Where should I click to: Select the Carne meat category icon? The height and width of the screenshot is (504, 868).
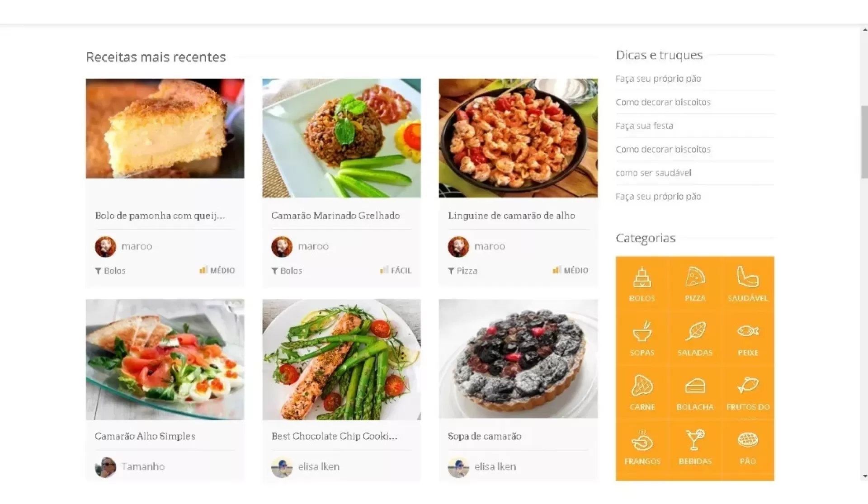coord(642,392)
